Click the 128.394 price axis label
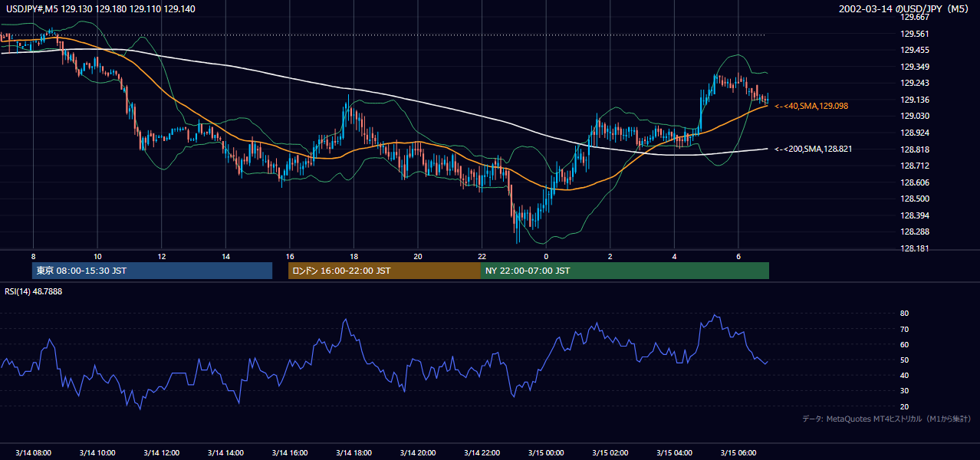 click(x=915, y=215)
